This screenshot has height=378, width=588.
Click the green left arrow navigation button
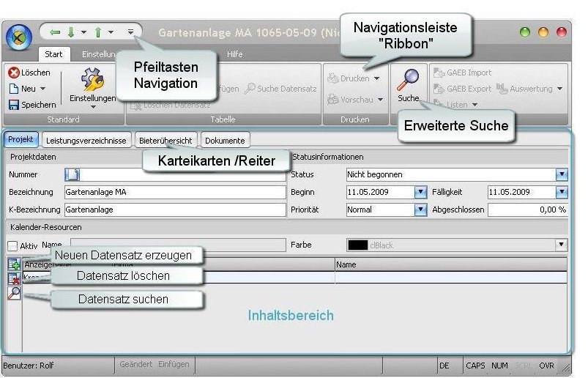point(54,32)
